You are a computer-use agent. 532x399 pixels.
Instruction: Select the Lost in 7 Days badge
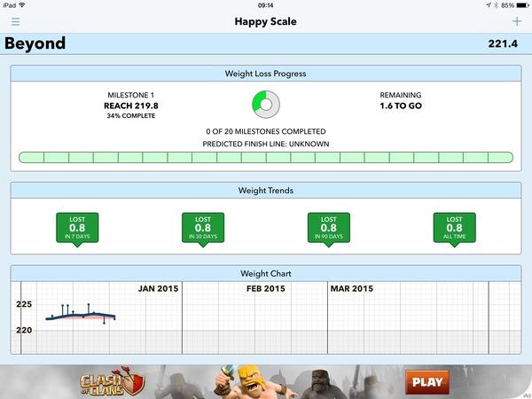pyautogui.click(x=77, y=228)
